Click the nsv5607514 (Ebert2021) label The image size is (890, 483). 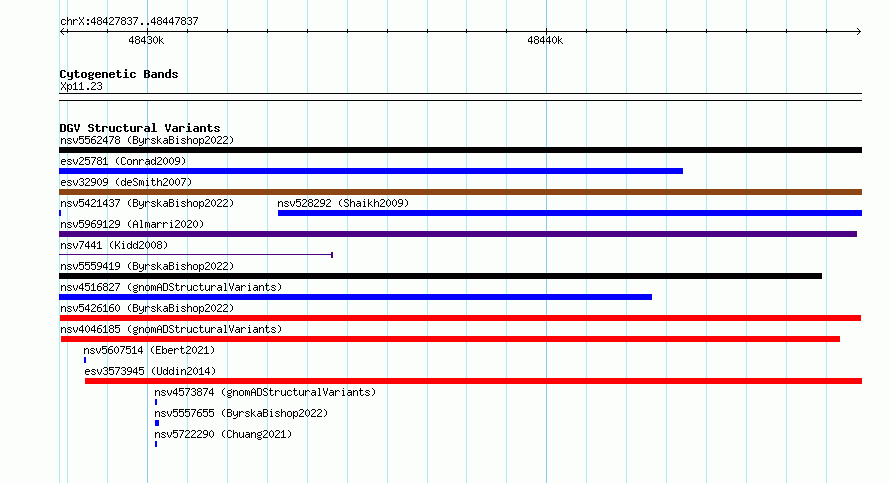coord(149,350)
